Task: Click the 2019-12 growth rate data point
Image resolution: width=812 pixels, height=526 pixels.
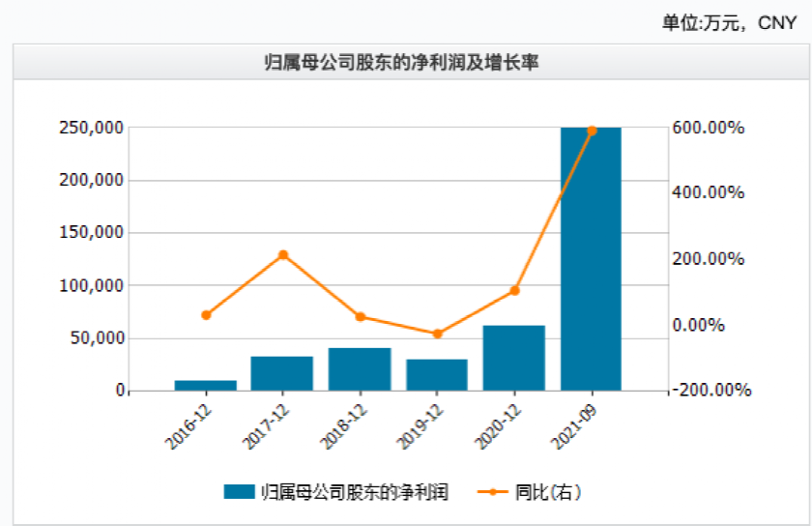Action: 438,334
